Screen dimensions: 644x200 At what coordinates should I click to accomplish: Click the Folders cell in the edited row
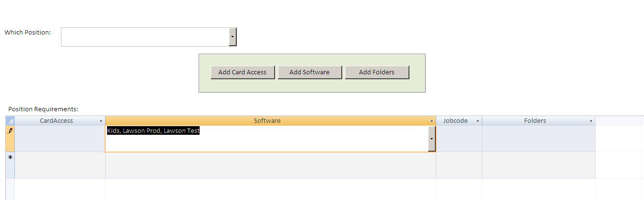pyautogui.click(x=538, y=139)
